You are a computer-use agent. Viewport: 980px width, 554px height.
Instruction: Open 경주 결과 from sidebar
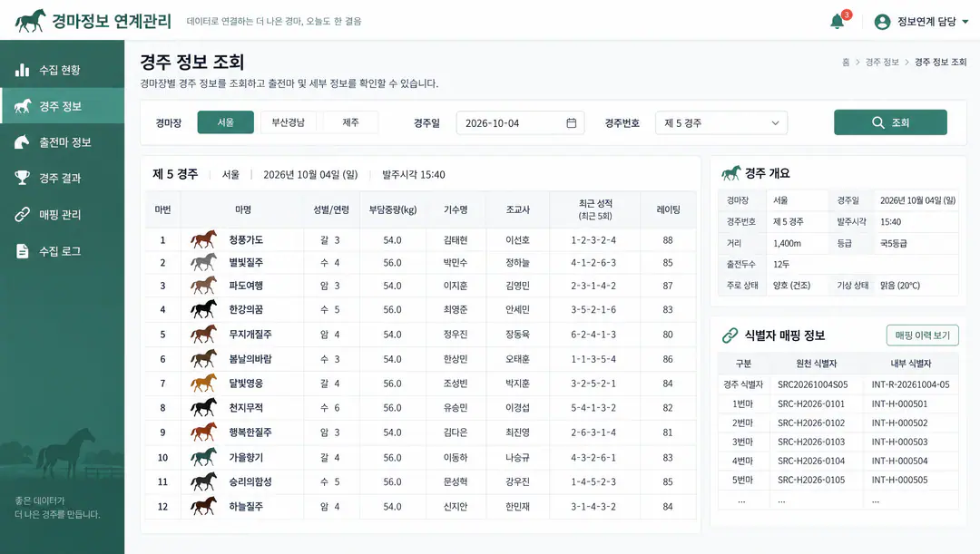(x=62, y=178)
